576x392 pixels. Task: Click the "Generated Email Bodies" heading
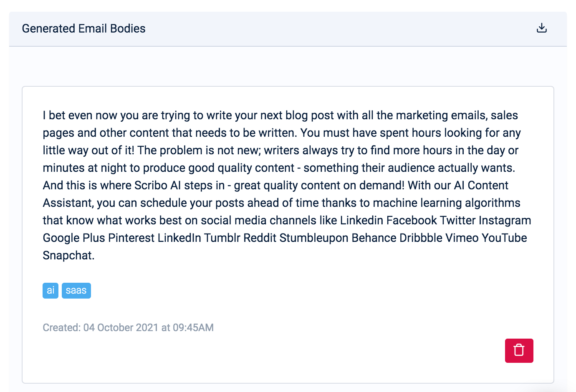point(83,28)
